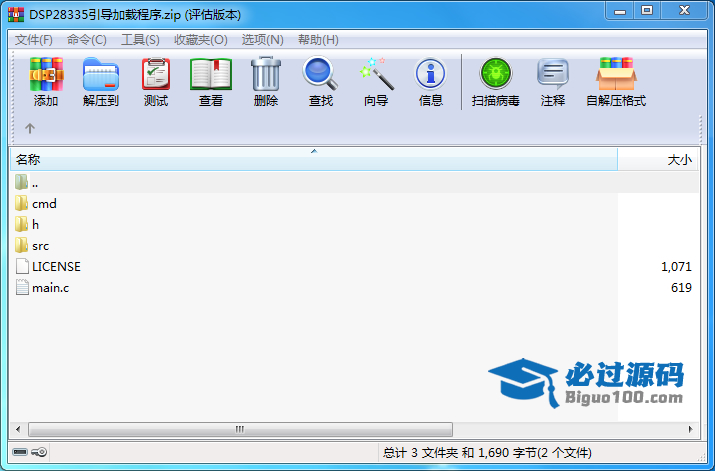Click the key password icon in the status bar

click(39, 452)
